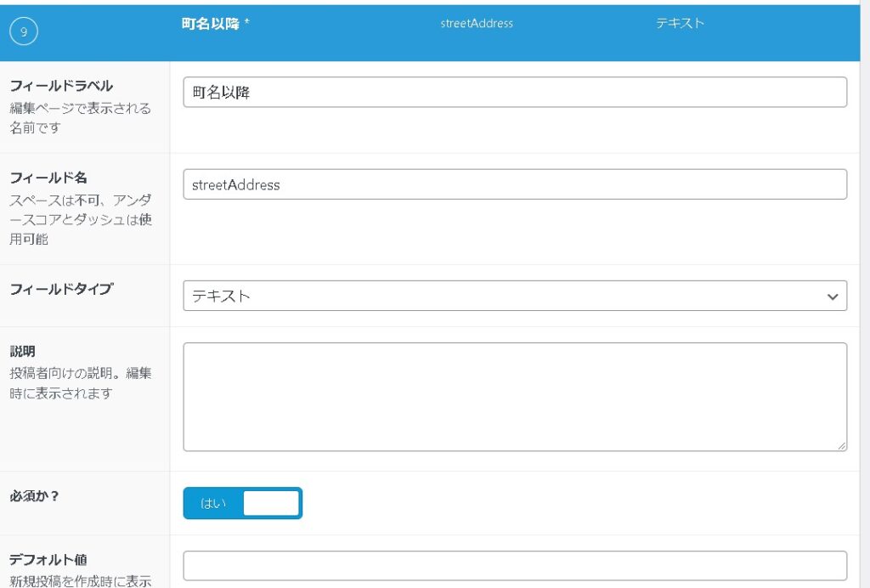The height and width of the screenshot is (588, 870).
Task: Toggle the 必須か？ switch set to はい
Action: [x=242, y=503]
